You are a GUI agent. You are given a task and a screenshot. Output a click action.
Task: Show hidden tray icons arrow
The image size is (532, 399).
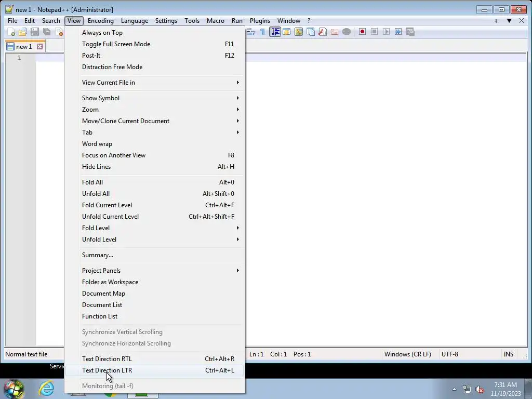pos(454,389)
